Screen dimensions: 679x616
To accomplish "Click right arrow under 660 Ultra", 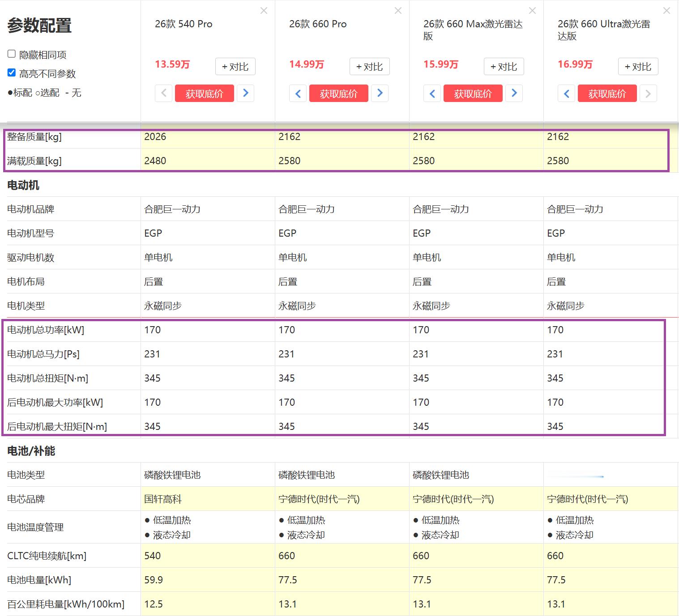I will point(648,93).
